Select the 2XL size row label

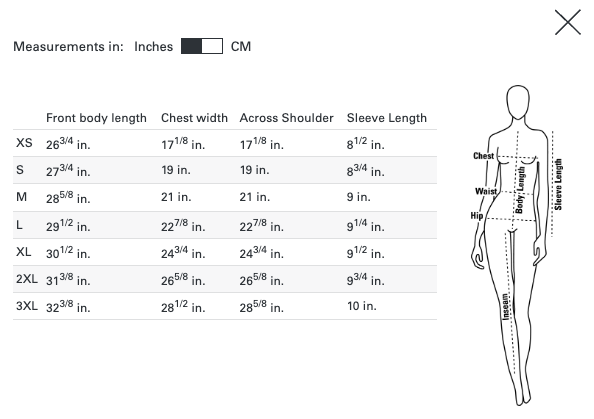27,279
